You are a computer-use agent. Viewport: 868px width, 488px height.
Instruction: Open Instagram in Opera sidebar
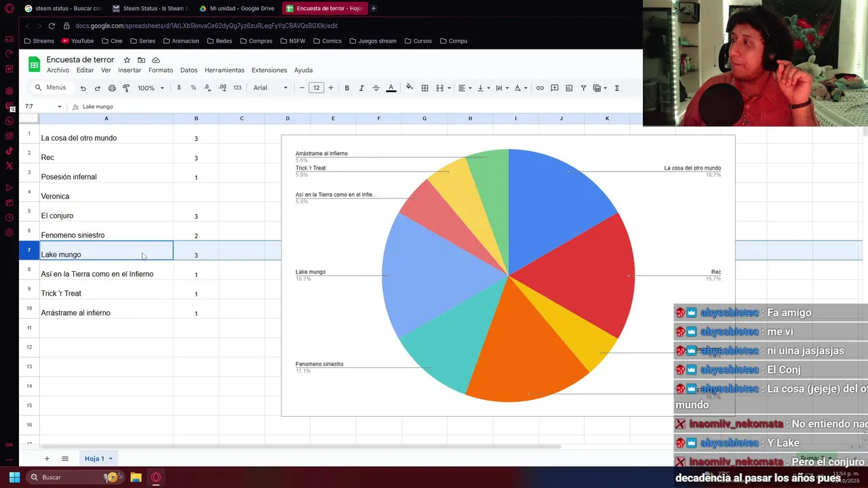pos(9,136)
